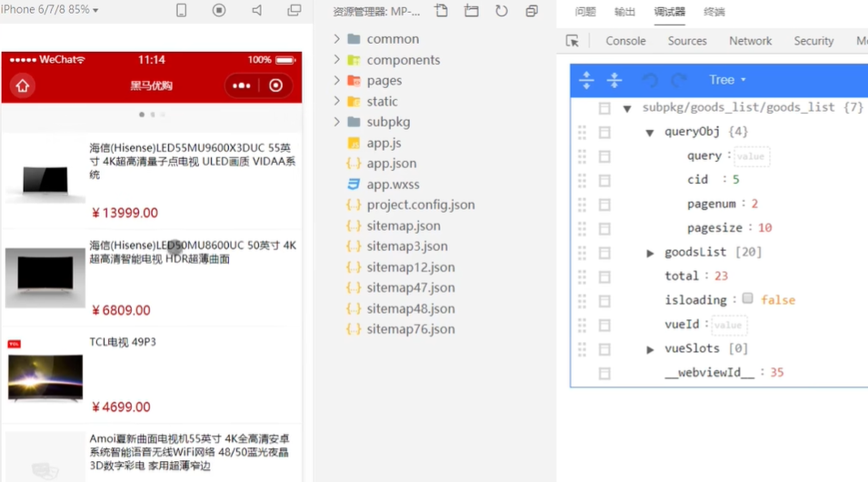
Task: Tap the capsule close circle button
Action: [275, 85]
